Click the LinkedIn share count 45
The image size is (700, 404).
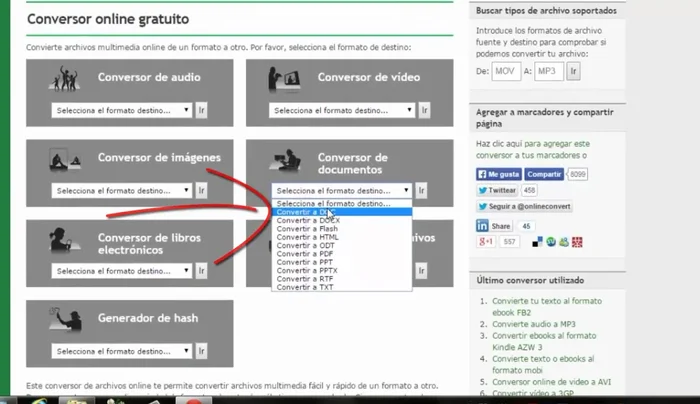click(x=526, y=226)
